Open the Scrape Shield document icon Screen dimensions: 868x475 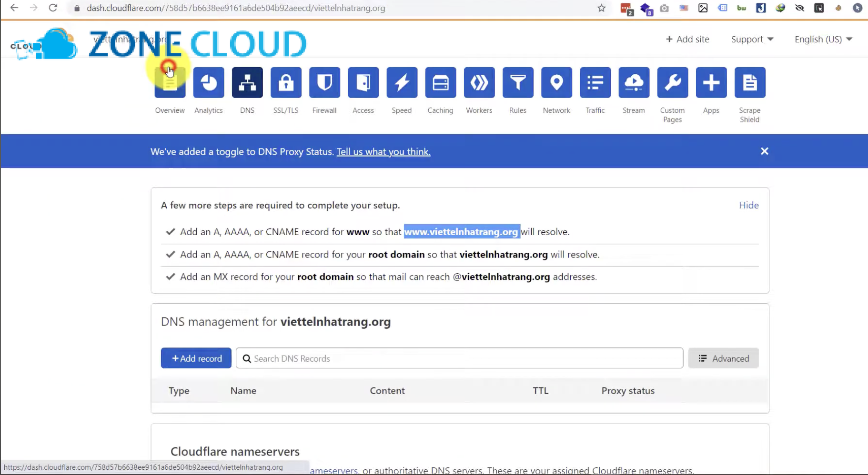tap(749, 83)
